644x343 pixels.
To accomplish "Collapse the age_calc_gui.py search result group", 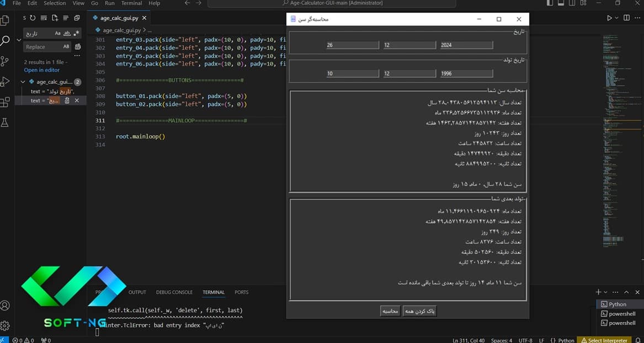I will pyautogui.click(x=23, y=82).
